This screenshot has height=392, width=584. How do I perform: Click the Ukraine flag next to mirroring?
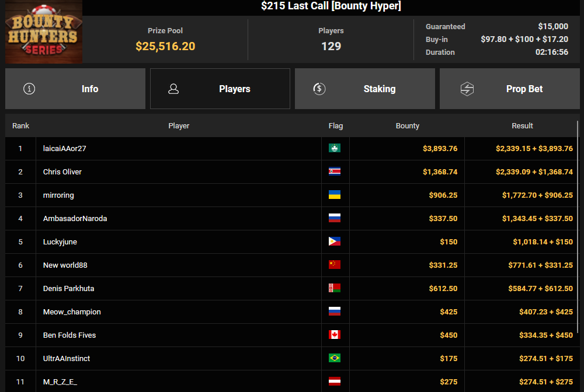335,195
